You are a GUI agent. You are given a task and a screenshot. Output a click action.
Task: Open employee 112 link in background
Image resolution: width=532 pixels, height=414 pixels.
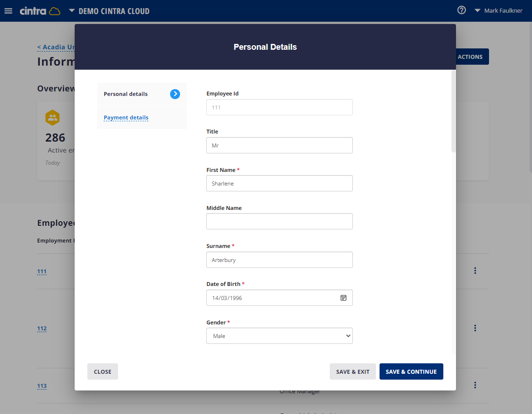[42, 328]
